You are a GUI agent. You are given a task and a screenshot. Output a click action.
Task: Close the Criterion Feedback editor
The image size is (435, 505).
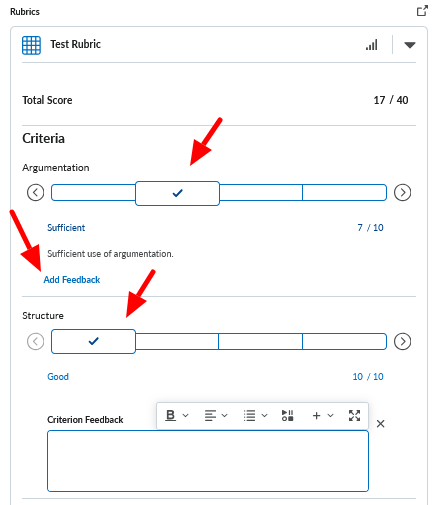point(380,424)
